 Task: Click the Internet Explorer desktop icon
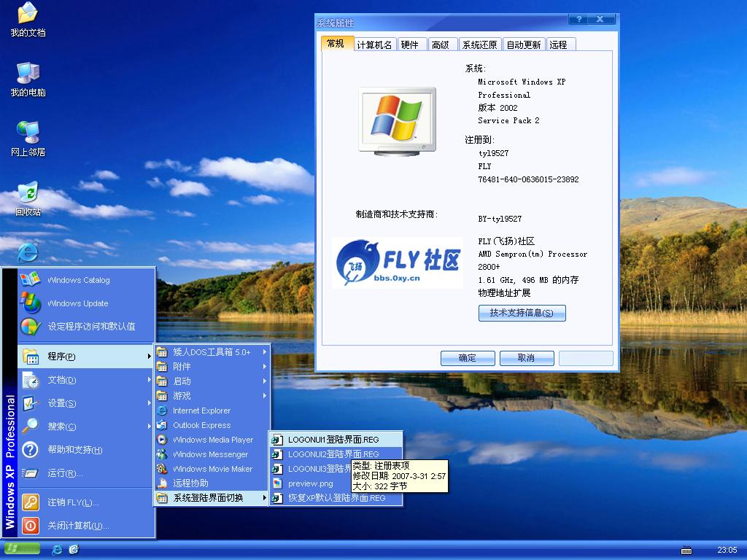coord(28,252)
